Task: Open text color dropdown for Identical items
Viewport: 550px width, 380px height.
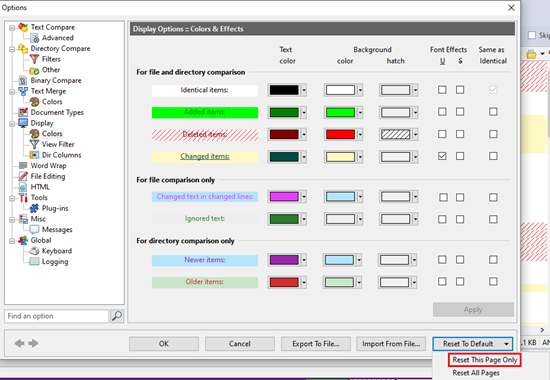Action: coord(304,90)
